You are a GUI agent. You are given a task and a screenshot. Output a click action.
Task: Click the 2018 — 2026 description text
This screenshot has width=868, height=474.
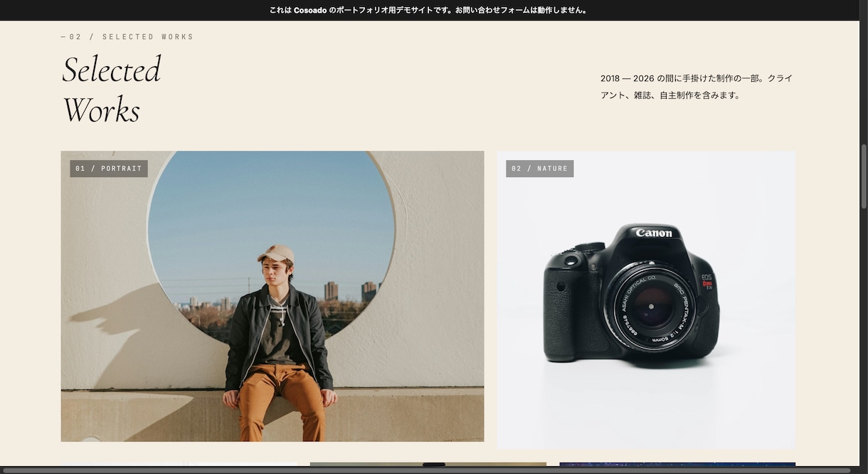pyautogui.click(x=697, y=87)
